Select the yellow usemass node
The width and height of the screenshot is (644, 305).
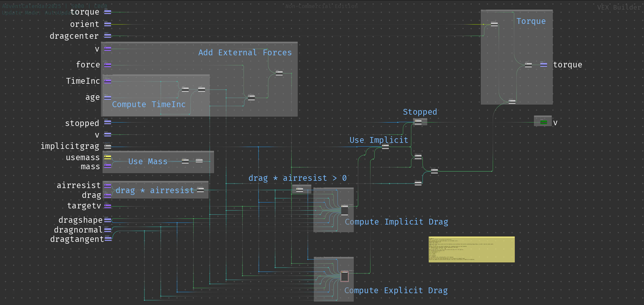pyautogui.click(x=108, y=157)
